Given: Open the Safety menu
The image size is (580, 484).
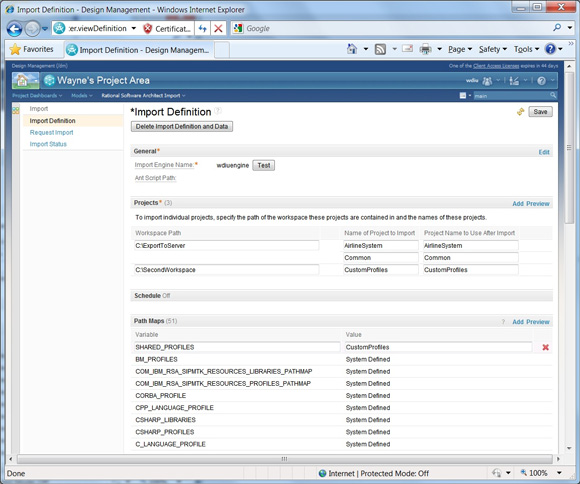Looking at the screenshot, I should click(493, 49).
